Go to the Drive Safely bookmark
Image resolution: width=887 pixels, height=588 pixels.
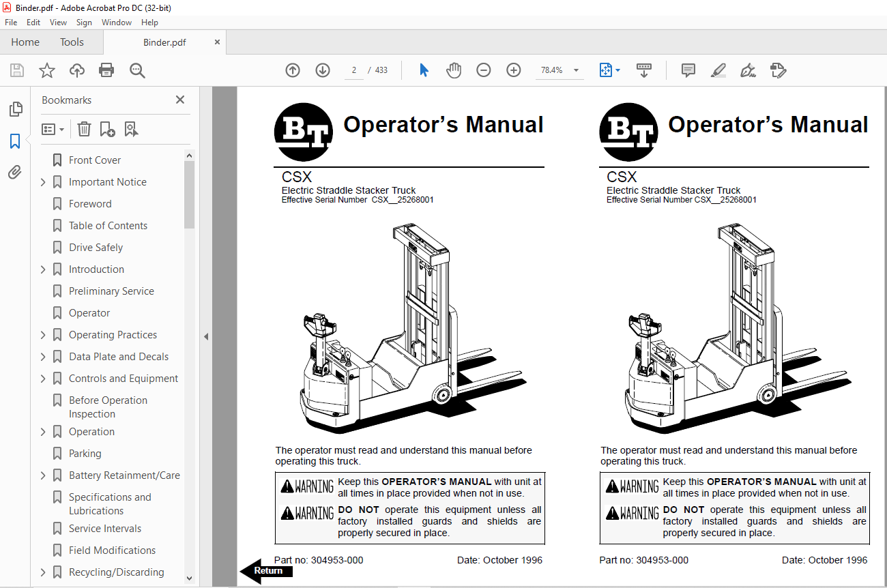96,248
